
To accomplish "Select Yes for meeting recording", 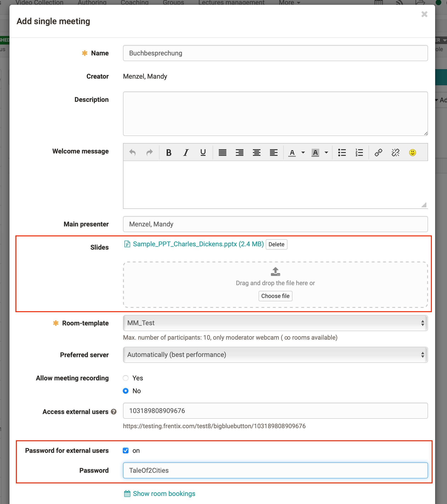I will pyautogui.click(x=126, y=378).
